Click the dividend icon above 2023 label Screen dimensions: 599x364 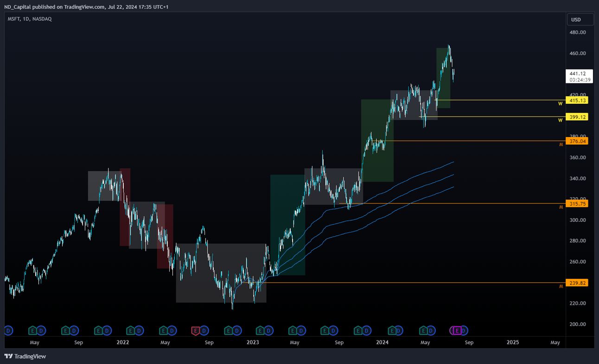(x=269, y=330)
